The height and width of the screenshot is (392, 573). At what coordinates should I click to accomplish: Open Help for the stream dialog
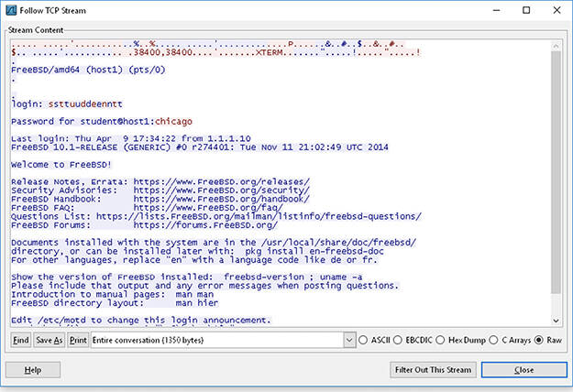[33, 370]
